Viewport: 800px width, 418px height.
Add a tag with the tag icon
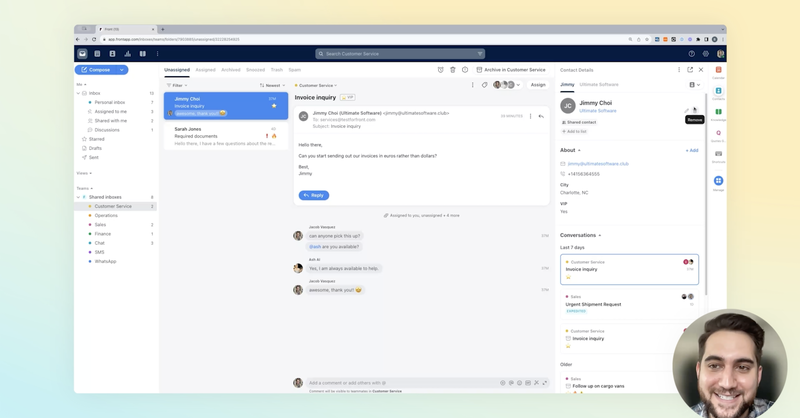pos(484,85)
